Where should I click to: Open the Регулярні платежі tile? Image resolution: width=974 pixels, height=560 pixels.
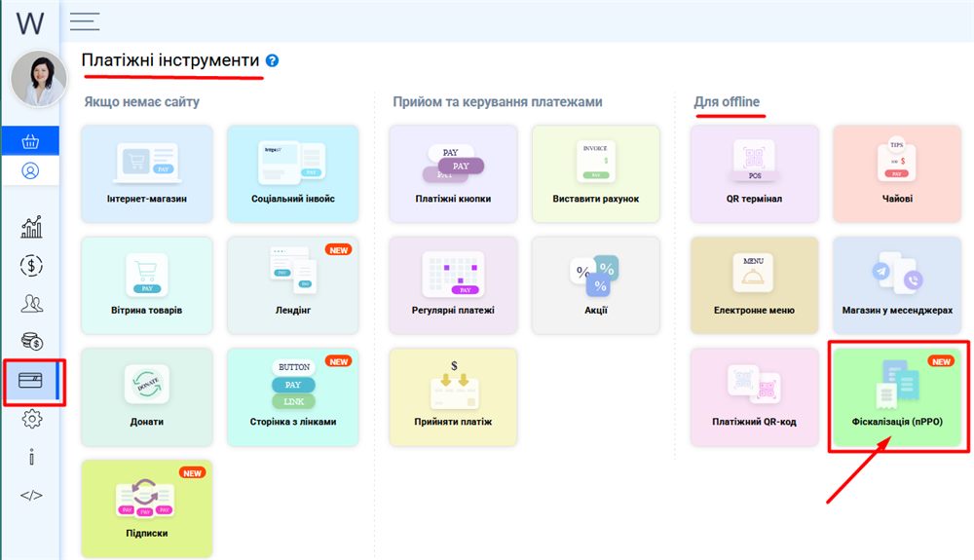(x=453, y=285)
